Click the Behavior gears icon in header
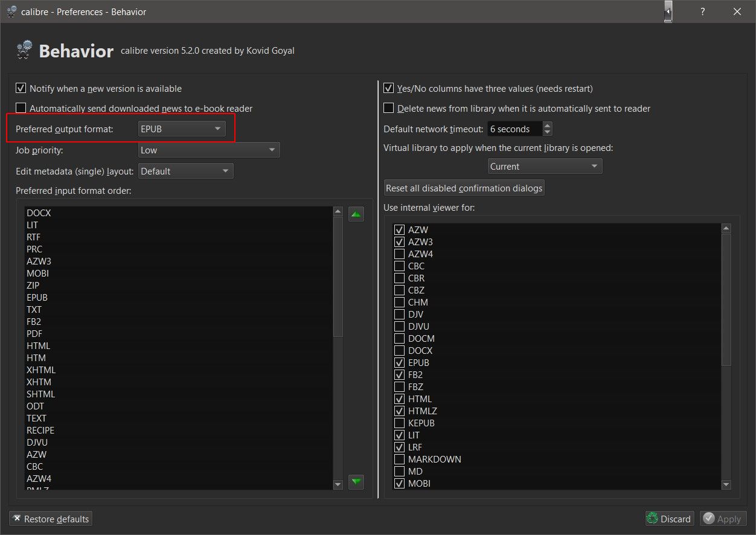 tap(24, 51)
